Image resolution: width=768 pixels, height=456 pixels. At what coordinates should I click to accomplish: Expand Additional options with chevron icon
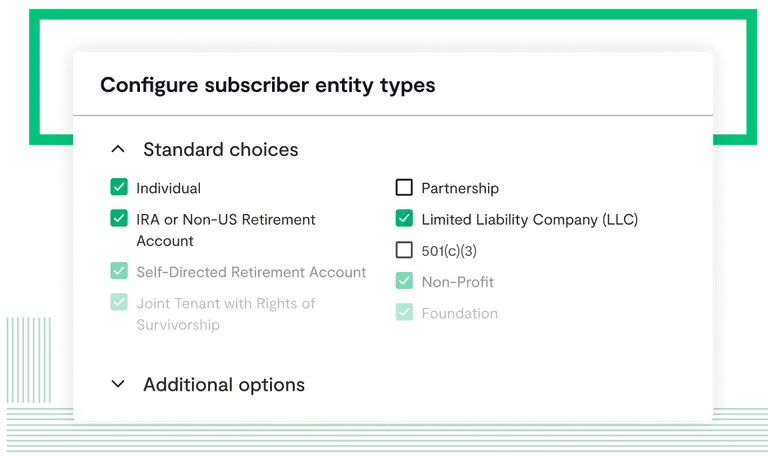(118, 384)
